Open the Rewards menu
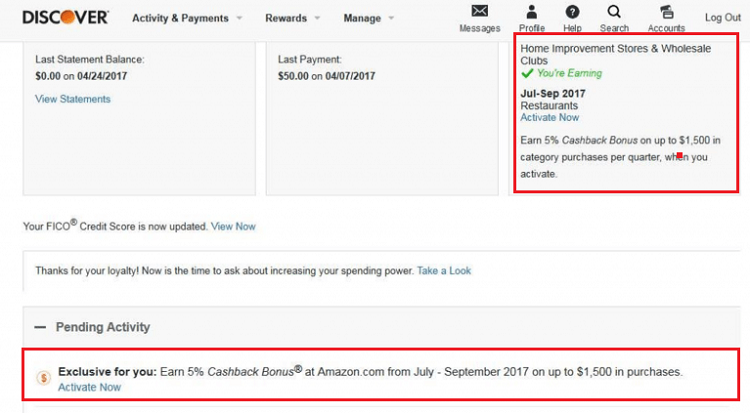This screenshot has height=413, width=750. (x=286, y=18)
